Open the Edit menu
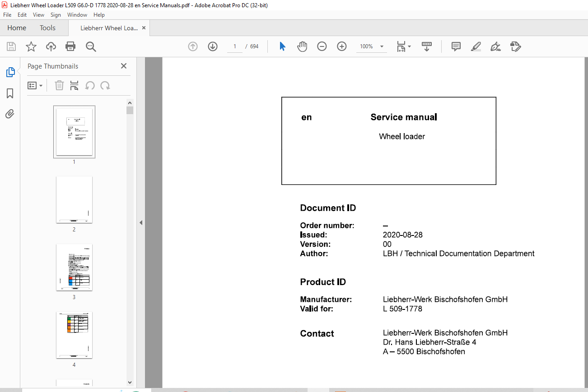Screen dimensions: 588x392 22,15
